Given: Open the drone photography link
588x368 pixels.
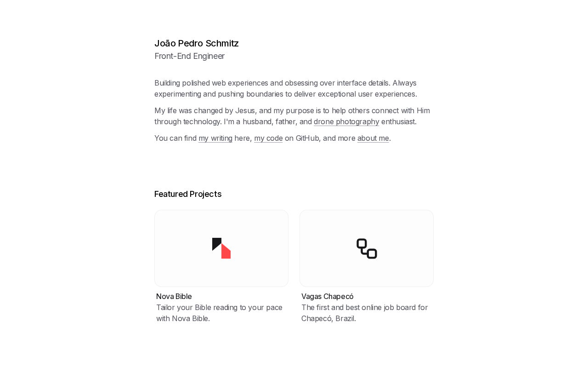Looking at the screenshot, I should point(346,122).
